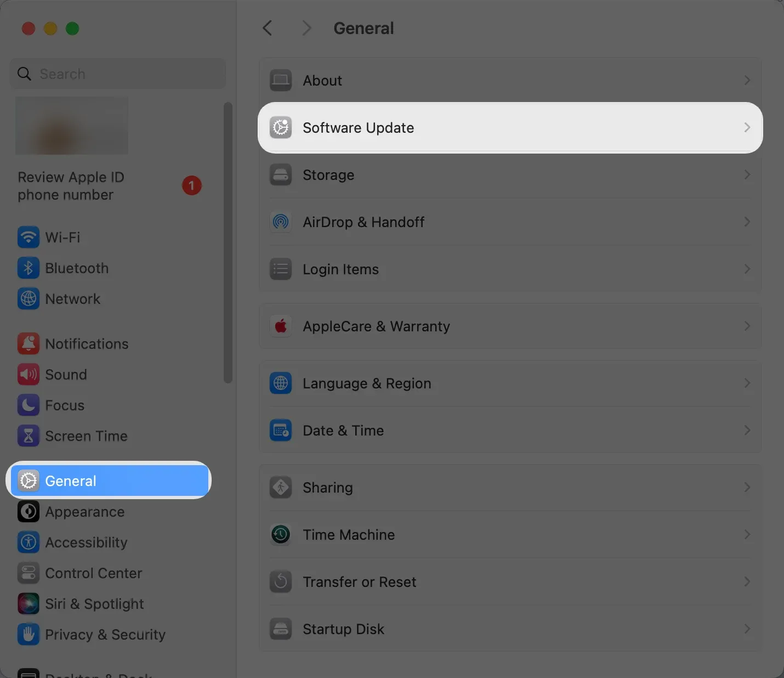Open Review Apple ID phone number
The image size is (784, 678).
pos(71,186)
